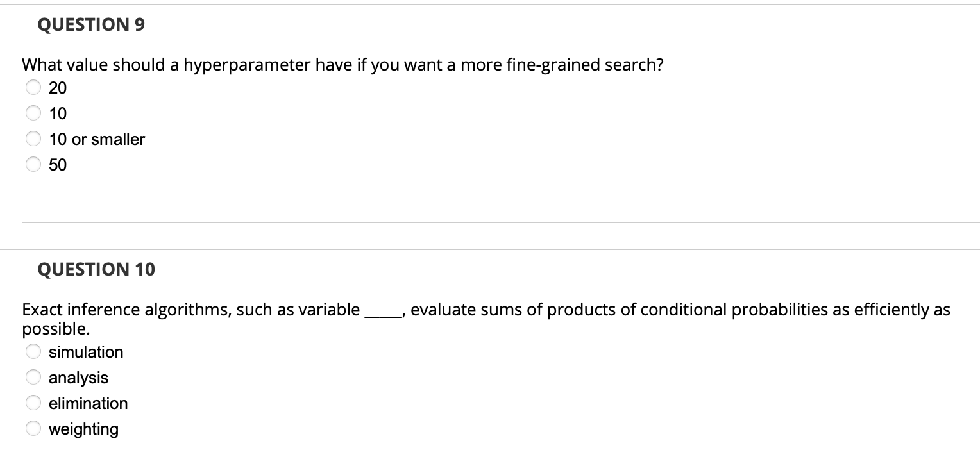Click the label text "10 or smaller"
980x450 pixels.
tap(97, 139)
